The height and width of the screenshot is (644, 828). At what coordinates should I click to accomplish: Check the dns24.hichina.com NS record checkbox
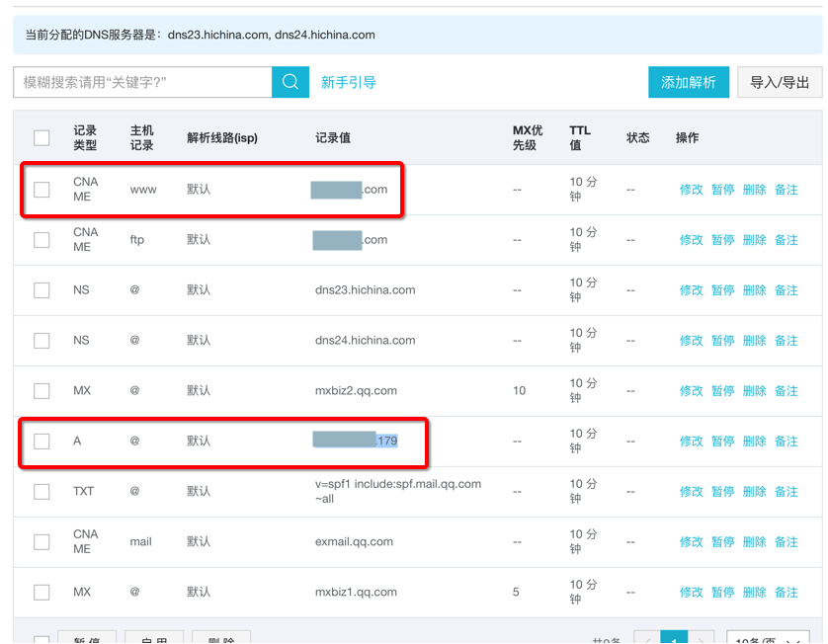click(x=41, y=341)
